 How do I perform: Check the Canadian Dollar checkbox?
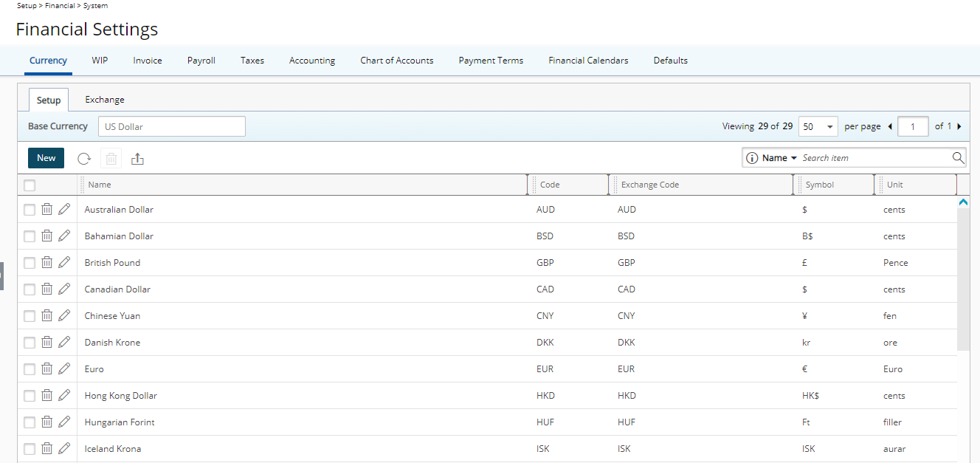[x=30, y=289]
